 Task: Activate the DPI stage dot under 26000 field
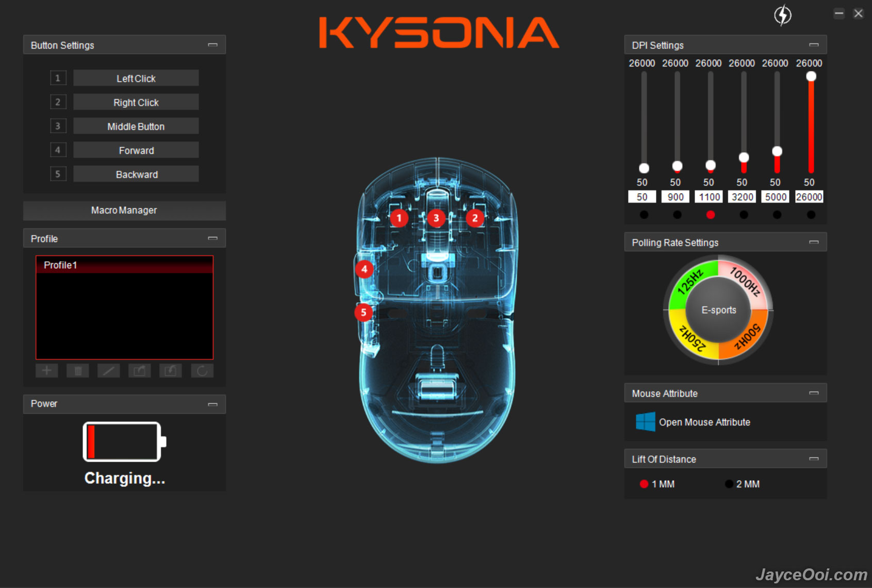click(x=811, y=215)
